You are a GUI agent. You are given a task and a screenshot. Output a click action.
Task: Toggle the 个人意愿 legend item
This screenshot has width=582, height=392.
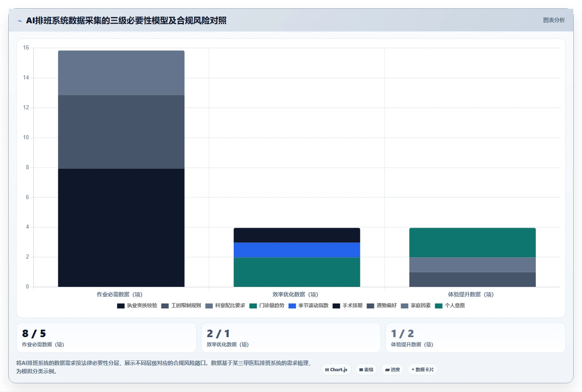450,306
